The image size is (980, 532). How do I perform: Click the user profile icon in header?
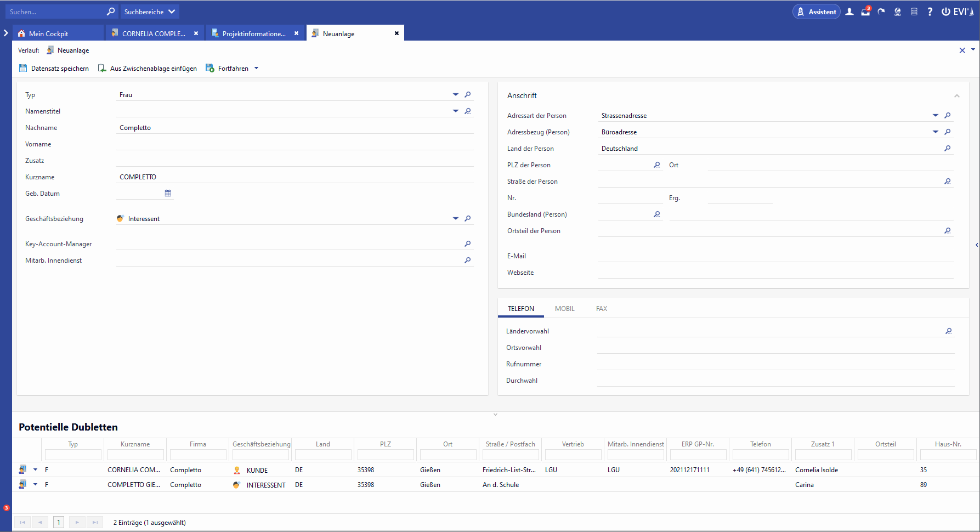849,12
